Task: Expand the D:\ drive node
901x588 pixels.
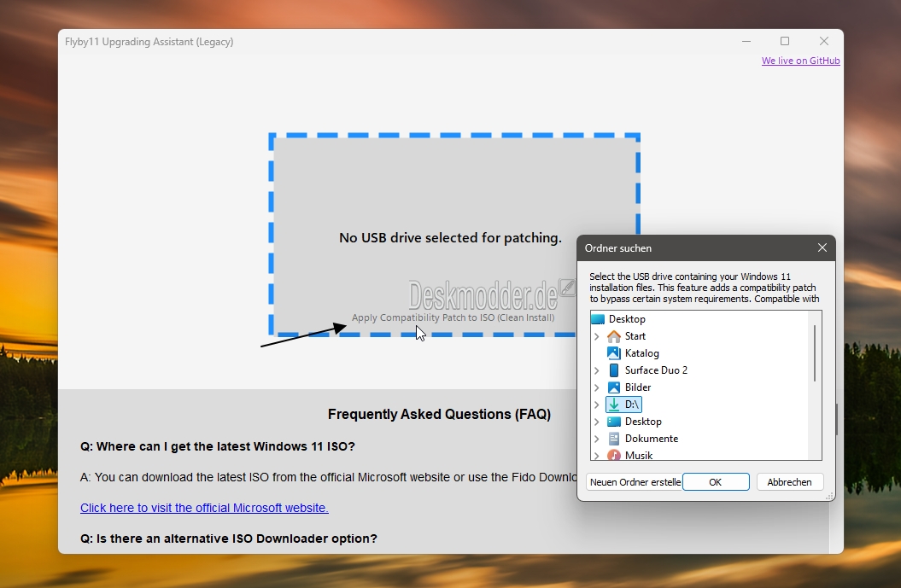Action: [x=596, y=405]
